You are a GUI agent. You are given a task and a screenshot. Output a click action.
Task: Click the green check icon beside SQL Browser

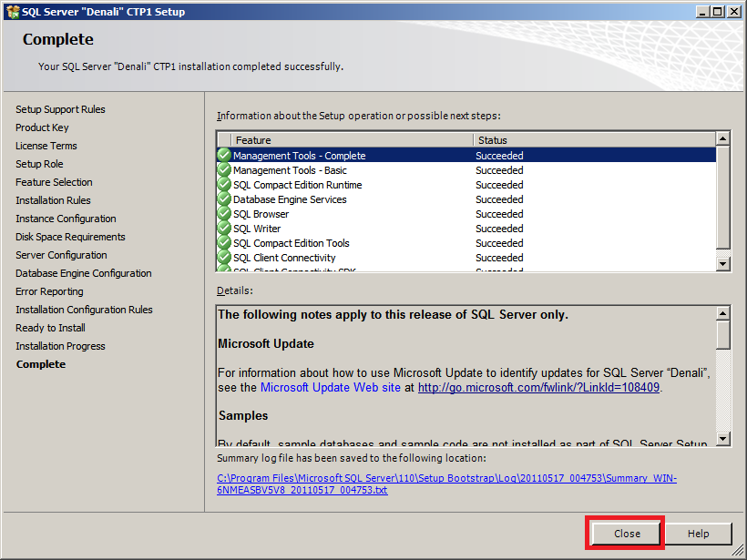click(x=224, y=214)
